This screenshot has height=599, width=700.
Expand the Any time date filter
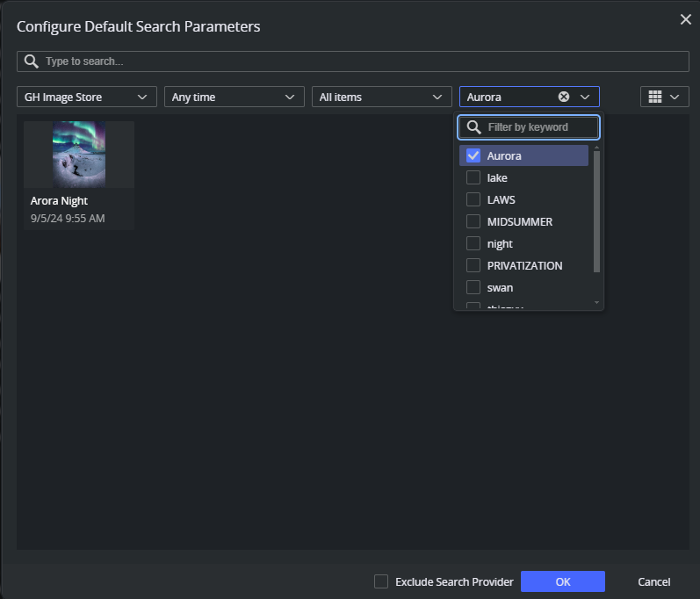point(234,97)
